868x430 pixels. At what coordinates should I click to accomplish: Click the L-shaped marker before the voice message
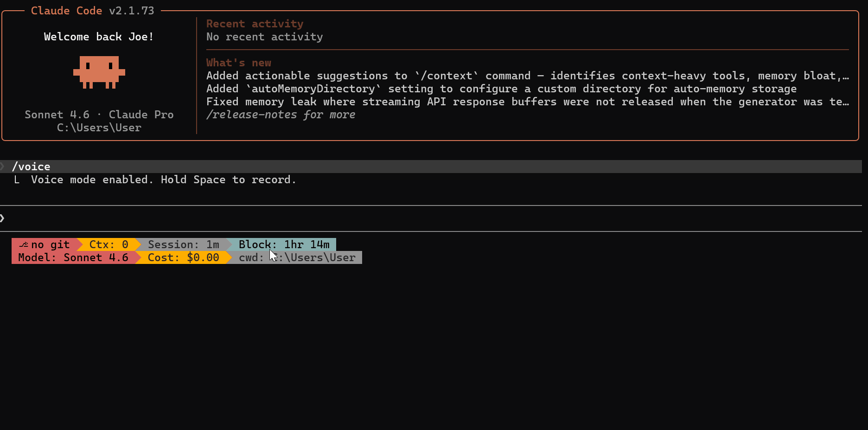click(17, 180)
